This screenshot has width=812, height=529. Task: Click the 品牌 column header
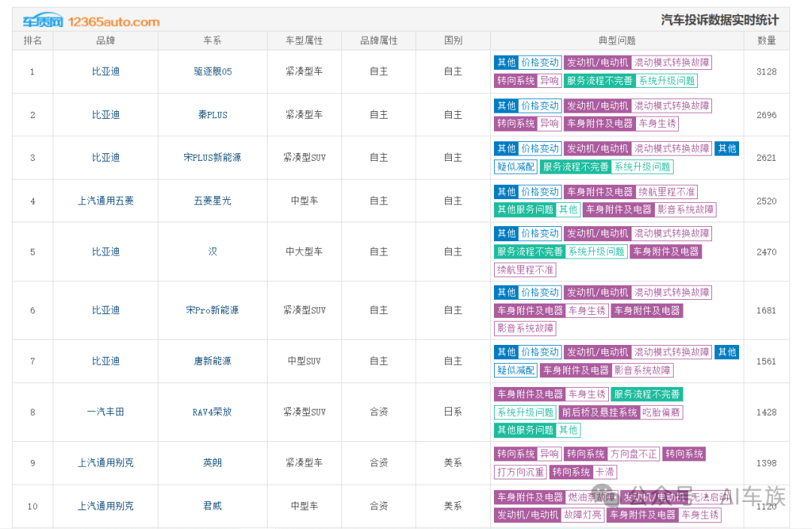[x=106, y=41]
